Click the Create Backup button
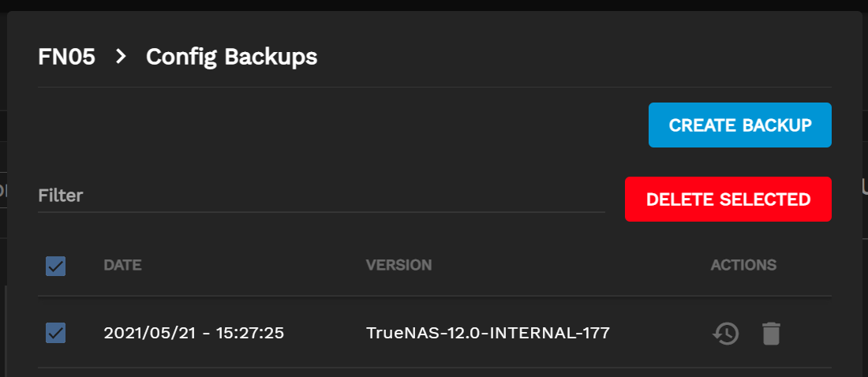Viewport: 868px width, 377px height. 739,125
